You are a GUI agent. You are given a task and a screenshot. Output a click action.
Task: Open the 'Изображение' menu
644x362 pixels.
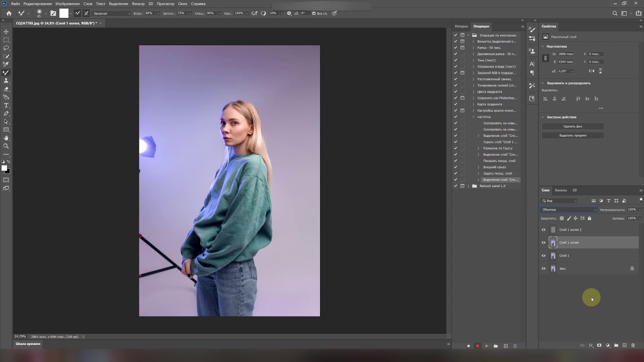tap(67, 4)
